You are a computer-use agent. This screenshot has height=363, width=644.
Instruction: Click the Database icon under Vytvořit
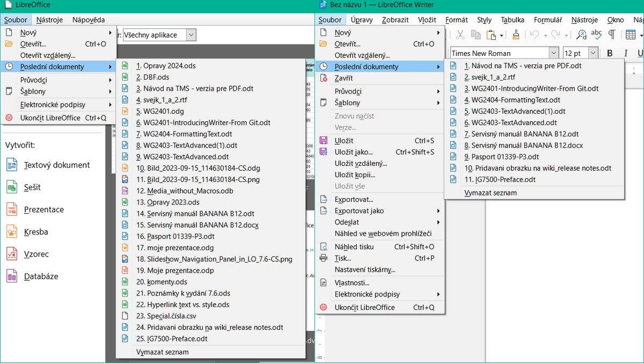click(12, 277)
